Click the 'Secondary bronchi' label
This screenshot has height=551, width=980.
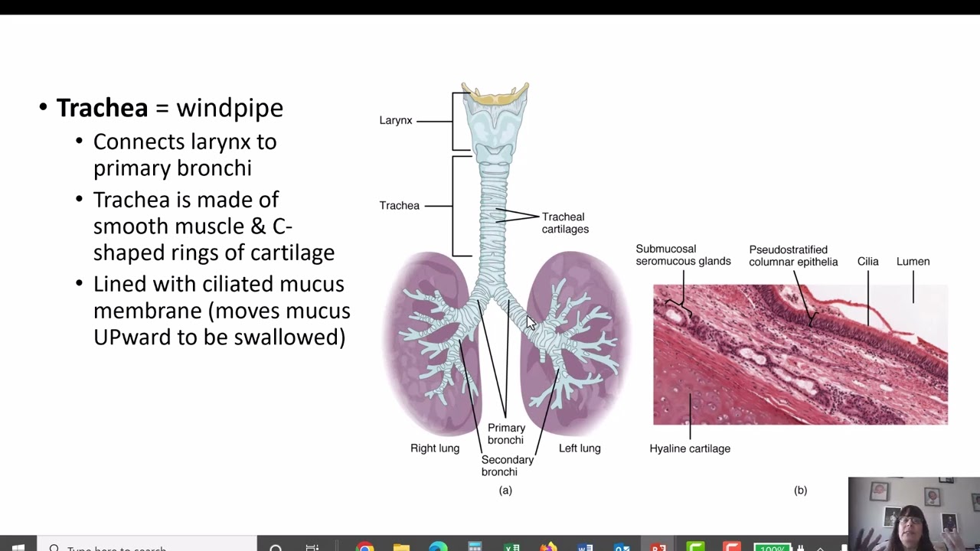507,465
